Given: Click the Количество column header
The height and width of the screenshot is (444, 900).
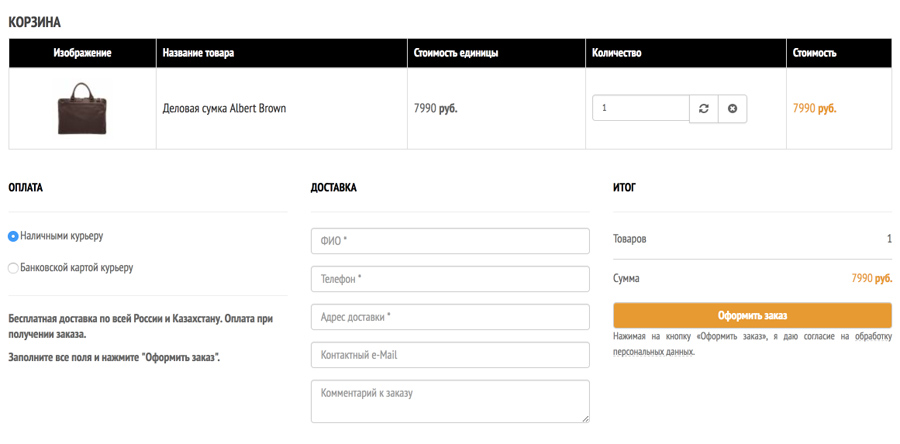Looking at the screenshot, I should point(616,53).
